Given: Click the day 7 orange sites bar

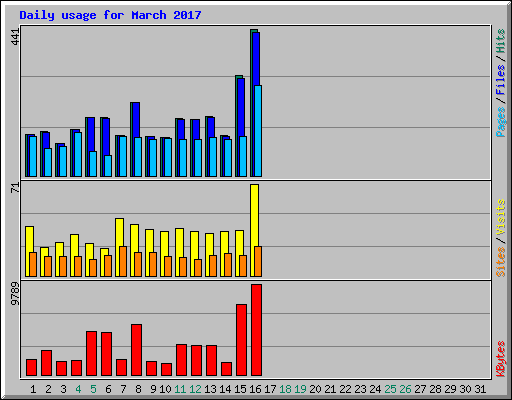Looking at the screenshot, I should point(123,262).
